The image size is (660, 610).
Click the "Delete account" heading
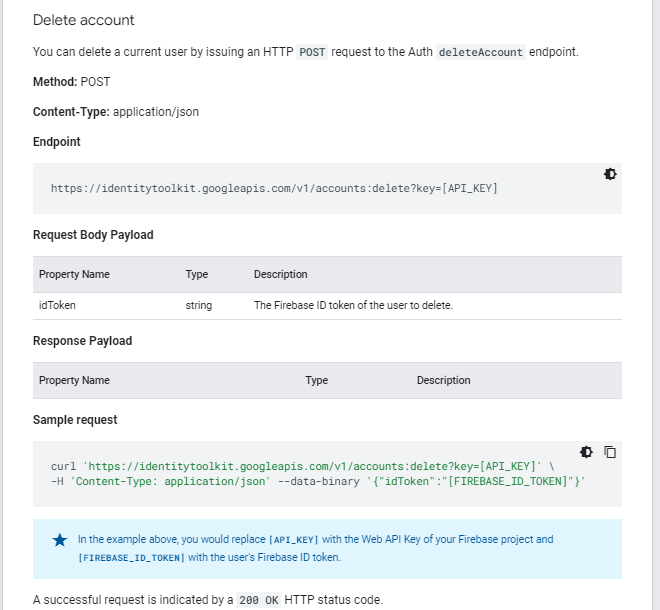(84, 20)
